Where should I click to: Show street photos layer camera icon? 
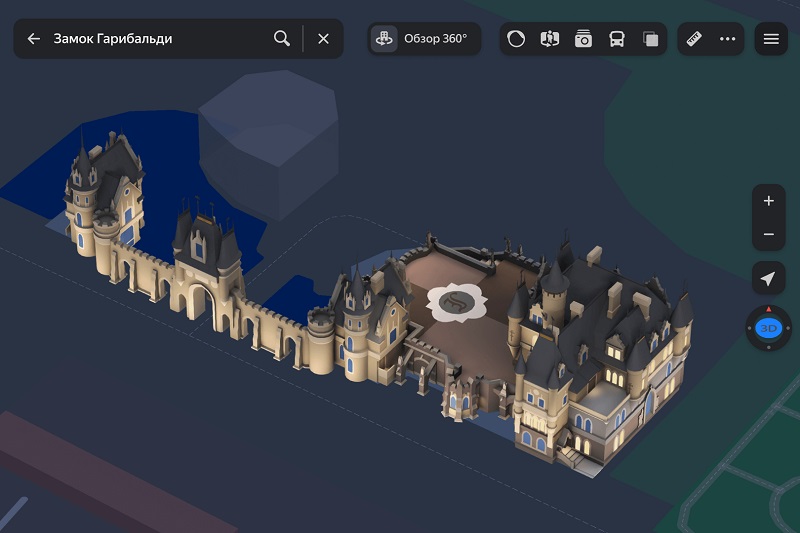(x=583, y=39)
